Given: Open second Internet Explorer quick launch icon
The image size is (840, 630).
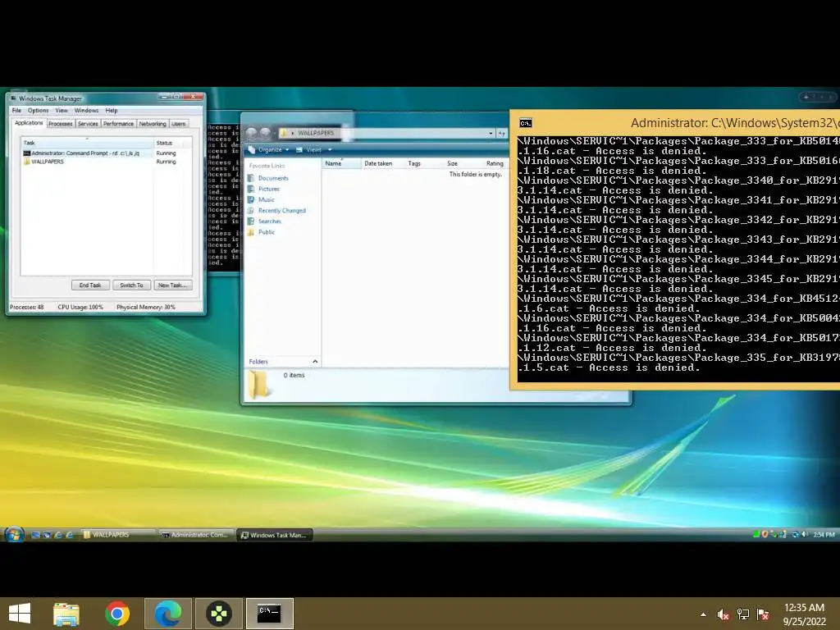Looking at the screenshot, I should (x=69, y=535).
